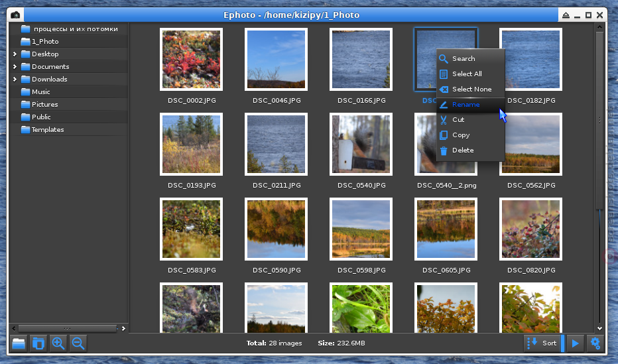Select the процессы и их потомки folder

point(68,29)
